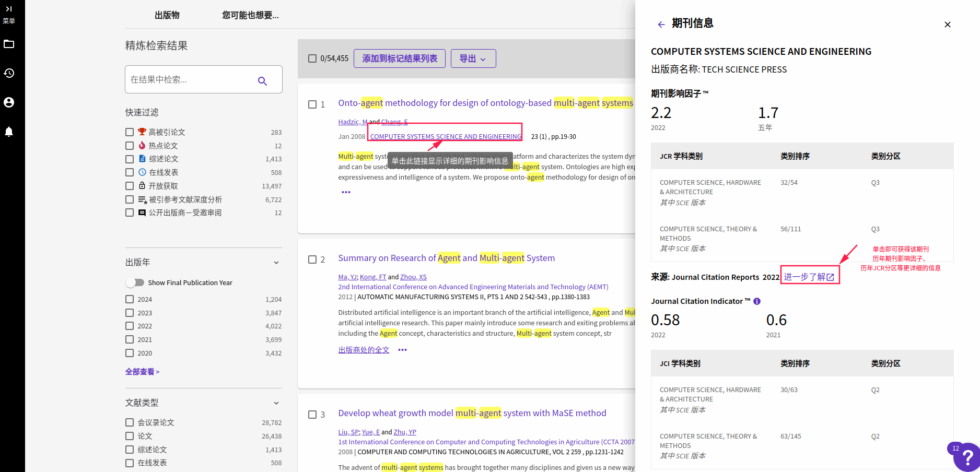
Task: Expand the sidebar menu arrow icon
Action: 9,9
